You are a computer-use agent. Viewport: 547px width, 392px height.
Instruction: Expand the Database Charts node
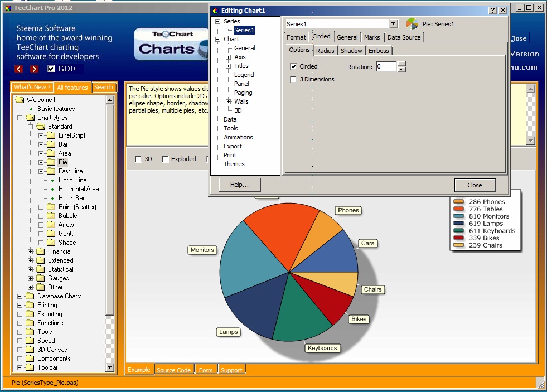20,297
